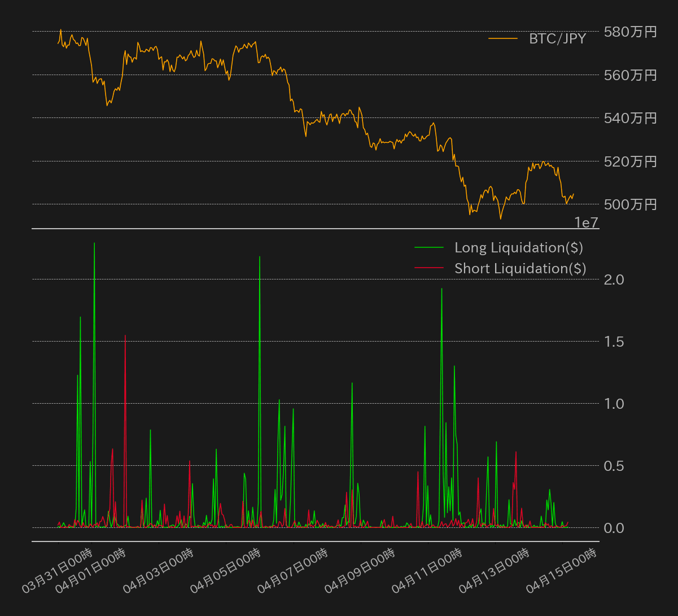
Task: Select the 04月15日00時 date tick label
Action: [x=561, y=570]
